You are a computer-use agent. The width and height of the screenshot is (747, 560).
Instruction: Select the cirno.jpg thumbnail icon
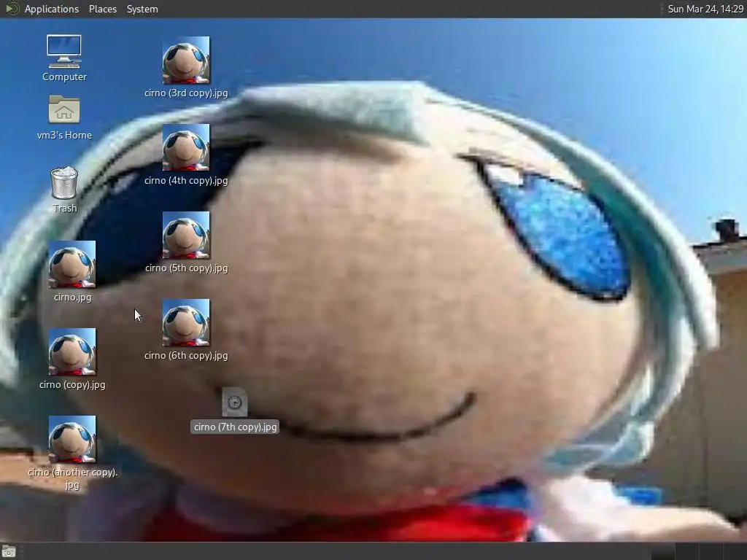click(x=72, y=264)
